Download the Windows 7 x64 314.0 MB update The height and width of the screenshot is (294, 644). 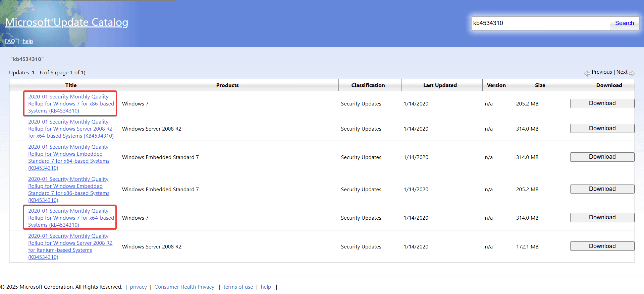(x=602, y=218)
